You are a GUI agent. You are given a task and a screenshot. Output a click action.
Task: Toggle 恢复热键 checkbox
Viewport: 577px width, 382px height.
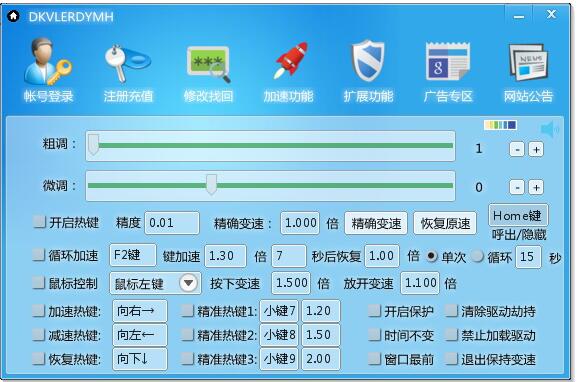39,359
